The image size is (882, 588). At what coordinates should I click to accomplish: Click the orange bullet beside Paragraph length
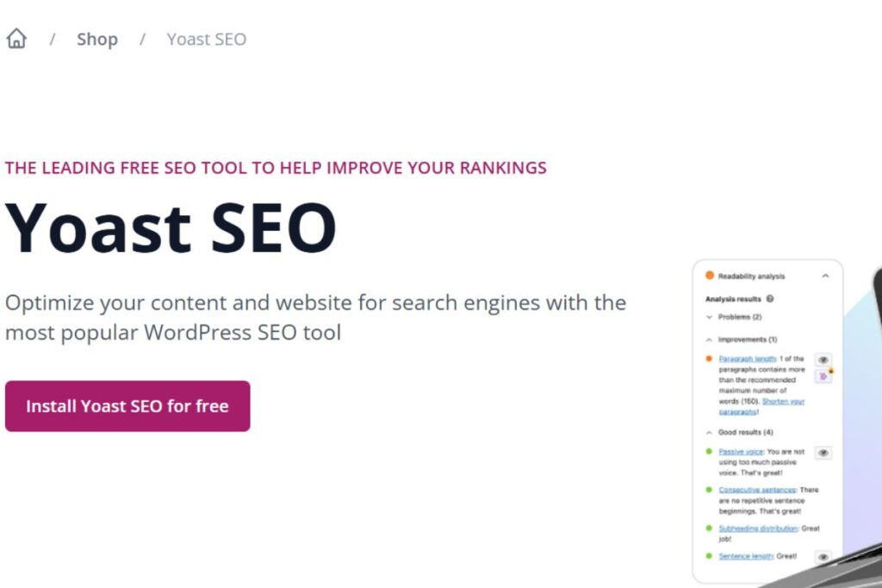[707, 357]
